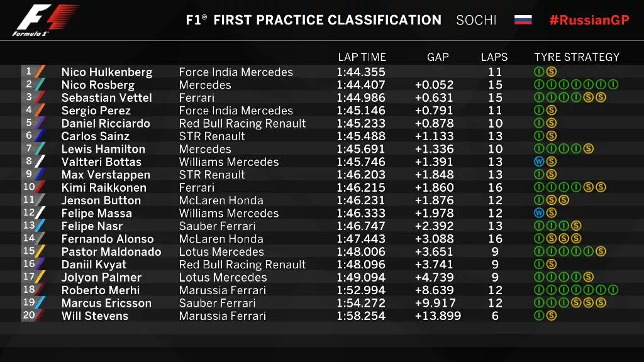
Task: Select the LAP TIME column header
Action: tap(362, 57)
